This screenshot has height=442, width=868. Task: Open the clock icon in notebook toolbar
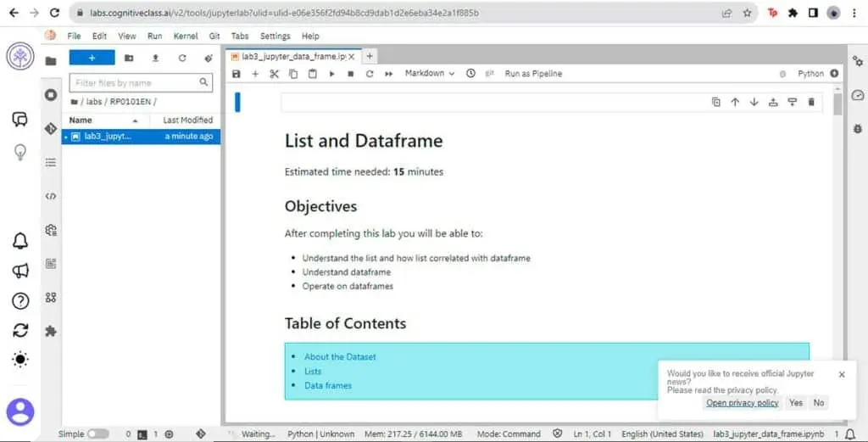coord(470,73)
